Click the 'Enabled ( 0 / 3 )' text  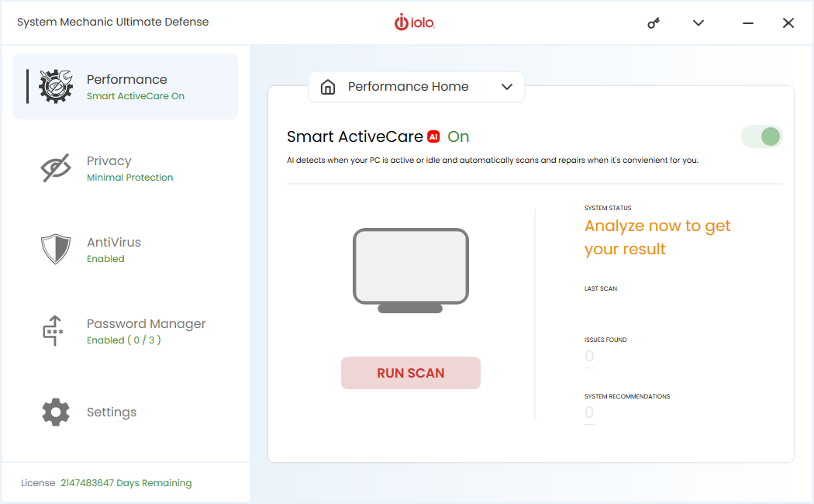tap(123, 340)
